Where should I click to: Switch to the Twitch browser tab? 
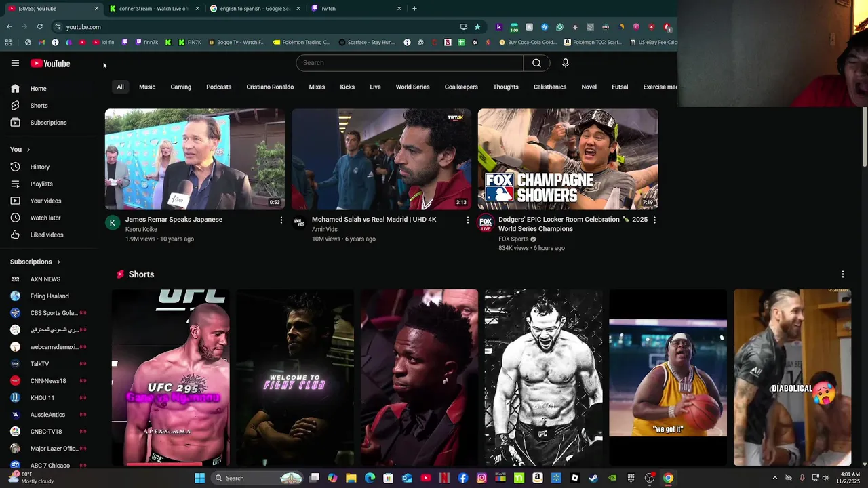pyautogui.click(x=356, y=9)
